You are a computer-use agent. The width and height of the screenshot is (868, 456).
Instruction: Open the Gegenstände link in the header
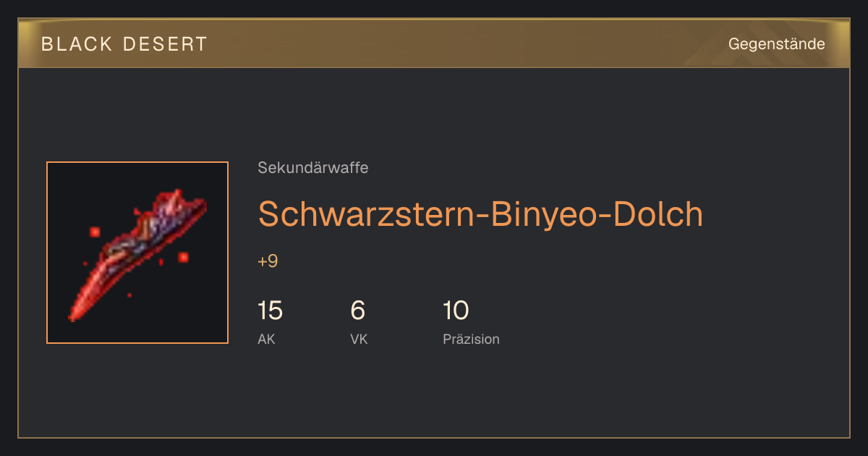[776, 44]
